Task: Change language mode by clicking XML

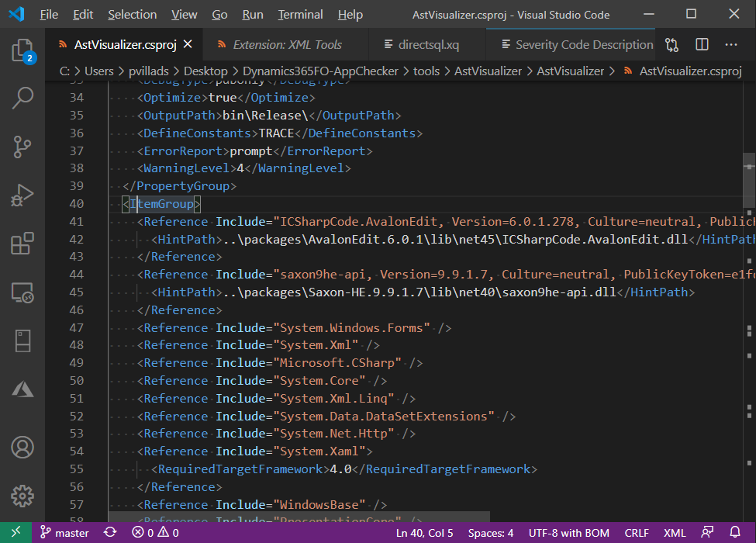Action: click(675, 533)
